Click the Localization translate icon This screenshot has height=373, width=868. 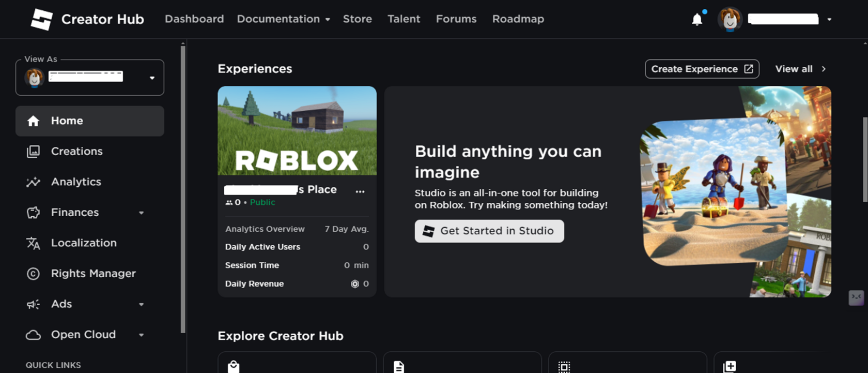[33, 243]
